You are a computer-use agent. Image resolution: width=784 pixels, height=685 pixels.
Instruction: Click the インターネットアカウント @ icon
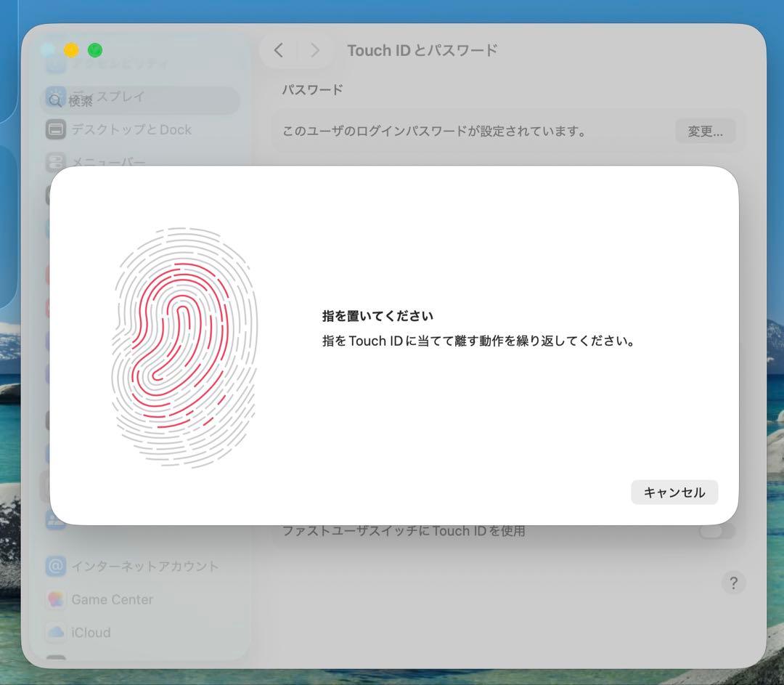coord(56,566)
